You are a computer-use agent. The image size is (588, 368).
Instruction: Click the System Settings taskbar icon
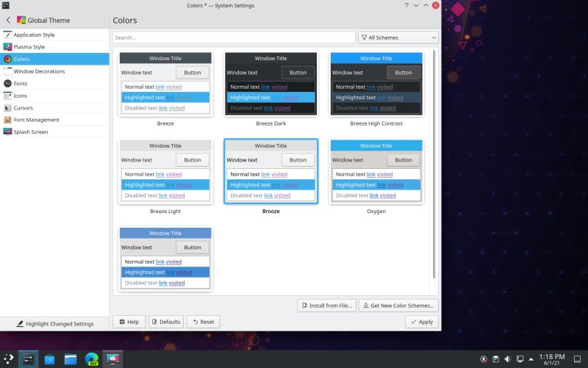click(x=28, y=359)
